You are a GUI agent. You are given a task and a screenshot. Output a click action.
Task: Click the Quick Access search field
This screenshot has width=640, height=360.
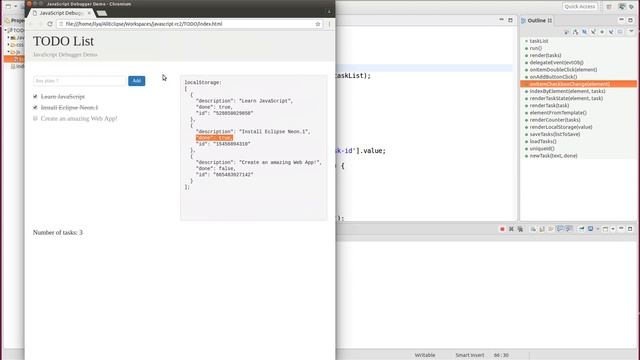pyautogui.click(x=580, y=7)
